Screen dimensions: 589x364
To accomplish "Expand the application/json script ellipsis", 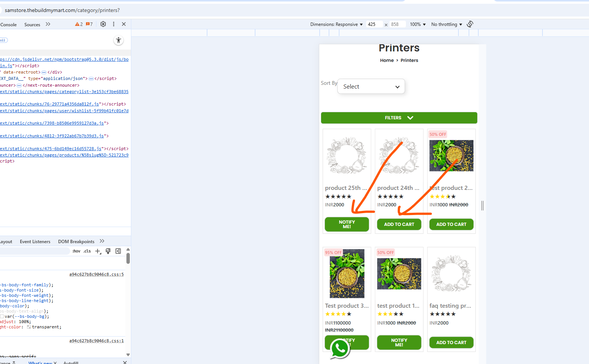I will point(91,78).
